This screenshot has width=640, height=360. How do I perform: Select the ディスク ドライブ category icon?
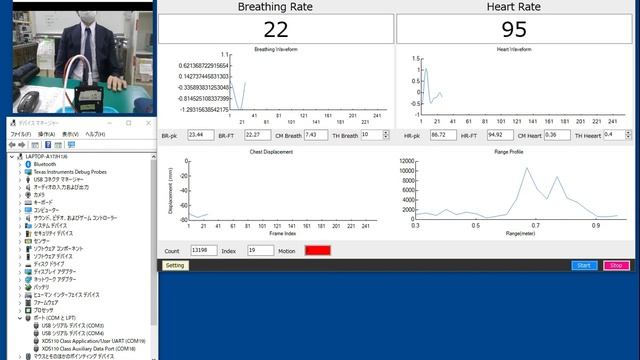(x=28, y=264)
